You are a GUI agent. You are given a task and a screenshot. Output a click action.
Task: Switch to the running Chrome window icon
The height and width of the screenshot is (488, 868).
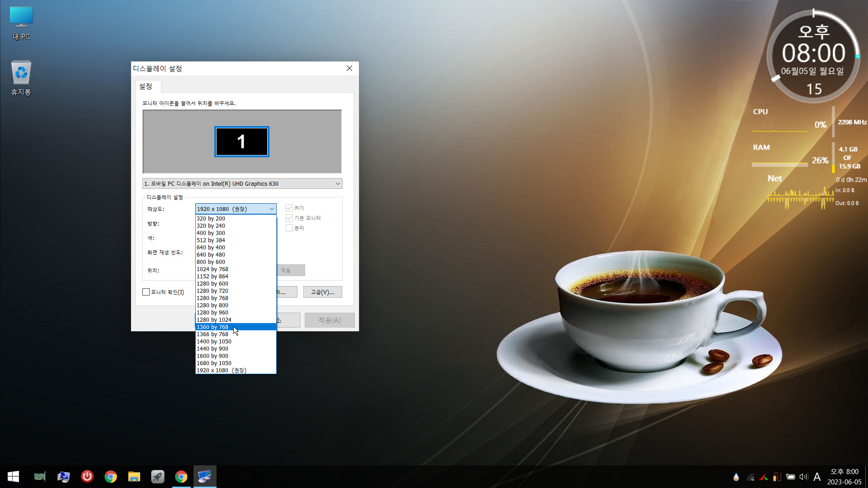click(x=181, y=477)
